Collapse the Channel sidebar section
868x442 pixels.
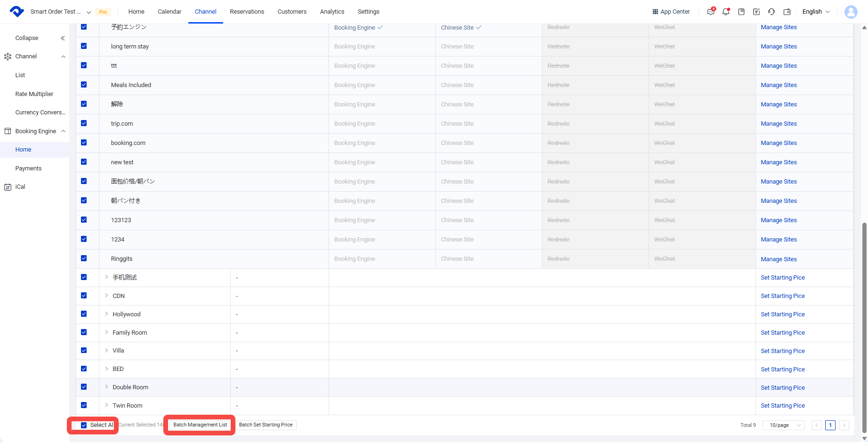point(63,56)
